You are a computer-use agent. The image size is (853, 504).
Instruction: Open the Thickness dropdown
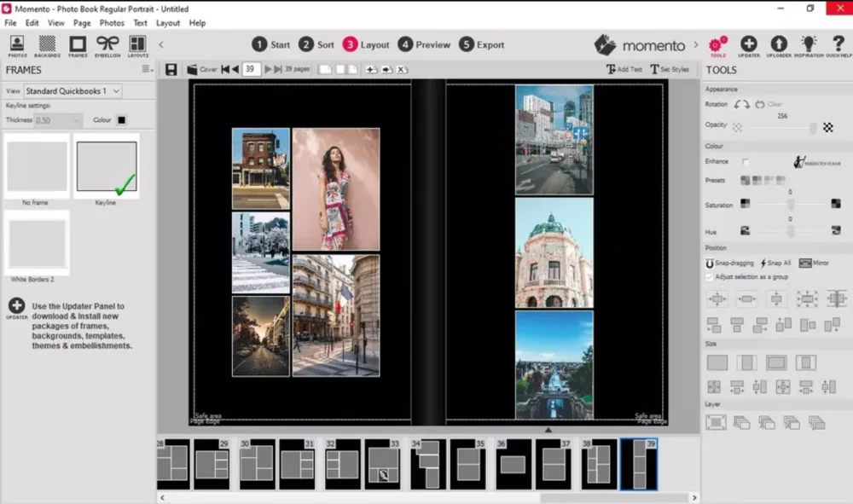tap(57, 120)
